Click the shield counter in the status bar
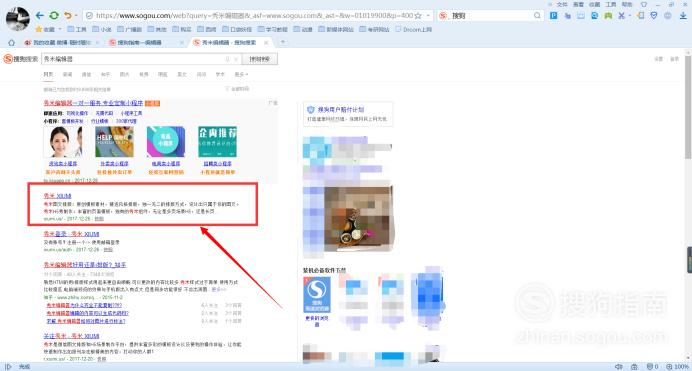 [652, 367]
